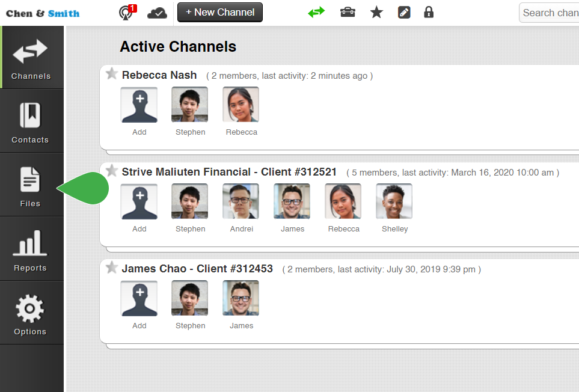579x392 pixels.
Task: Click the padlock lock icon
Action: pos(429,12)
